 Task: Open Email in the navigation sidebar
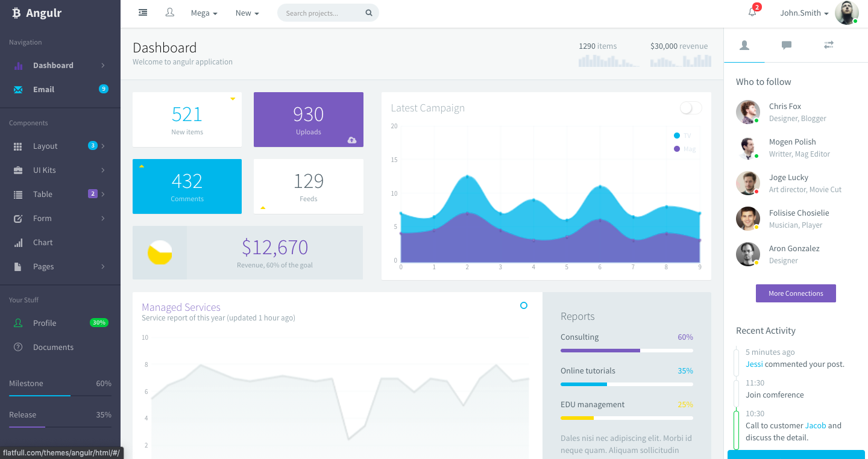(43, 89)
